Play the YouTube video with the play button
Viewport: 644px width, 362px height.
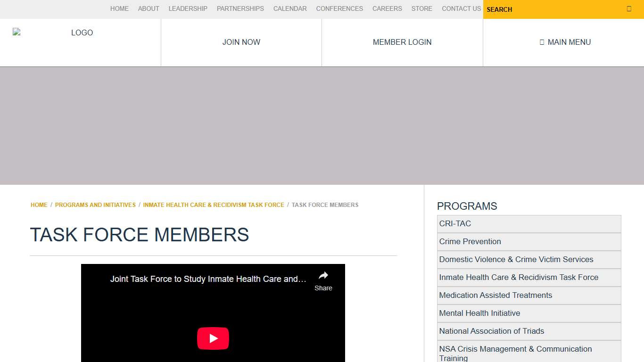(213, 338)
